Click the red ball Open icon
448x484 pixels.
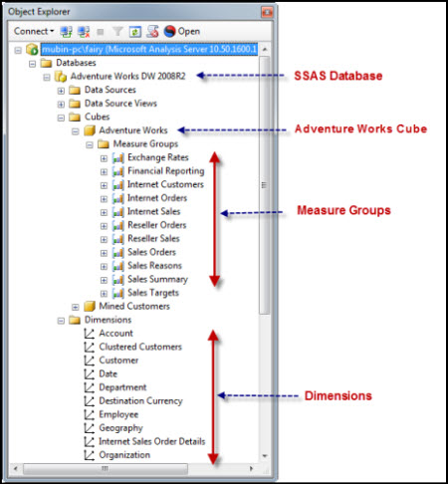169,32
